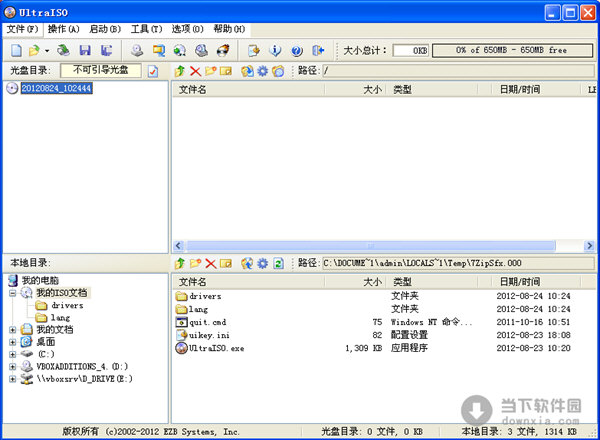Expand the 我的文档 tree node
The height and width of the screenshot is (440, 600).
pyautogui.click(x=13, y=329)
